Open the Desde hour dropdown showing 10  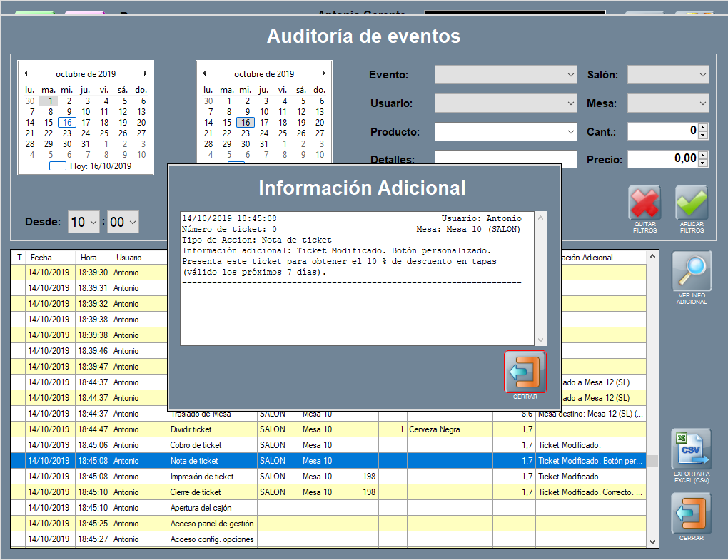(93, 223)
